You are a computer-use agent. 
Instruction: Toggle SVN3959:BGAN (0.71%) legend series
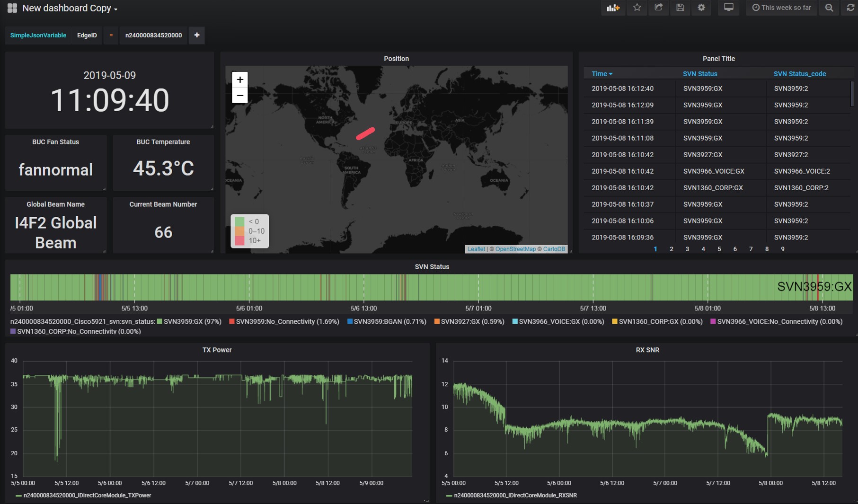click(x=387, y=321)
